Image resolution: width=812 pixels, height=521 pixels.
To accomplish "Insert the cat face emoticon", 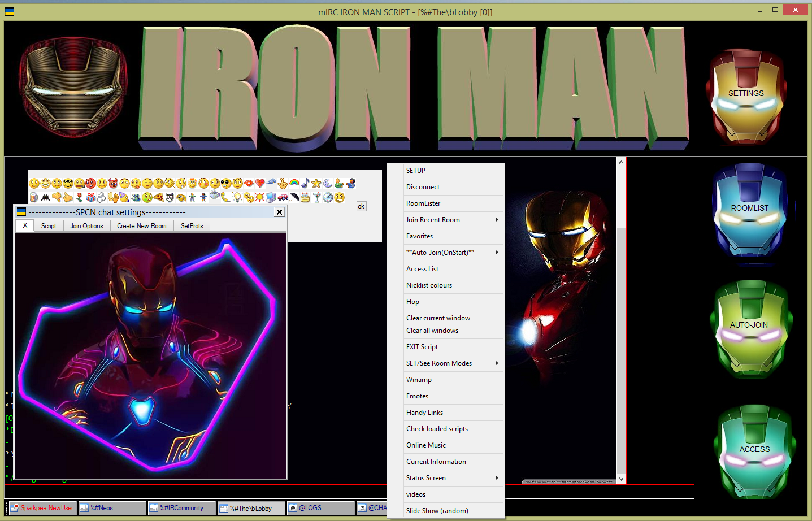I will coord(170,197).
